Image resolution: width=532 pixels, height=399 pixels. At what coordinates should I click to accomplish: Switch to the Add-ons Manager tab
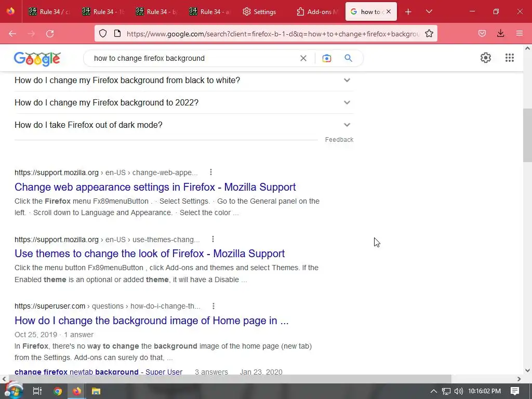click(317, 11)
